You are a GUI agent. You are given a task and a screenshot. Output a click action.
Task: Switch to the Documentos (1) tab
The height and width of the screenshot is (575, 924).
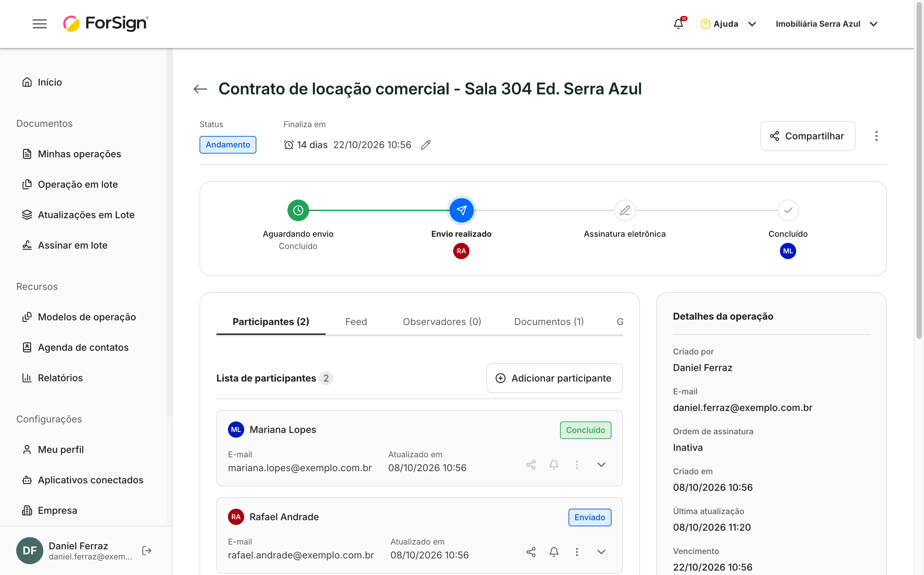pyautogui.click(x=549, y=322)
